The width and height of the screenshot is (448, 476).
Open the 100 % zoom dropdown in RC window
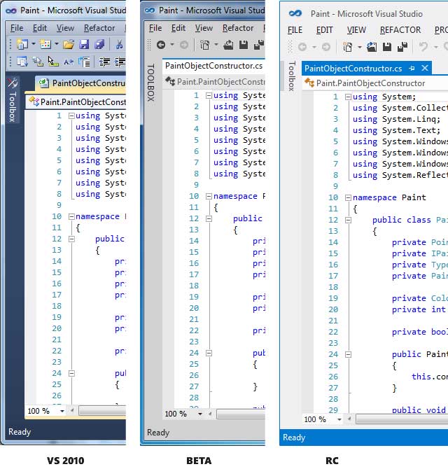point(339,419)
